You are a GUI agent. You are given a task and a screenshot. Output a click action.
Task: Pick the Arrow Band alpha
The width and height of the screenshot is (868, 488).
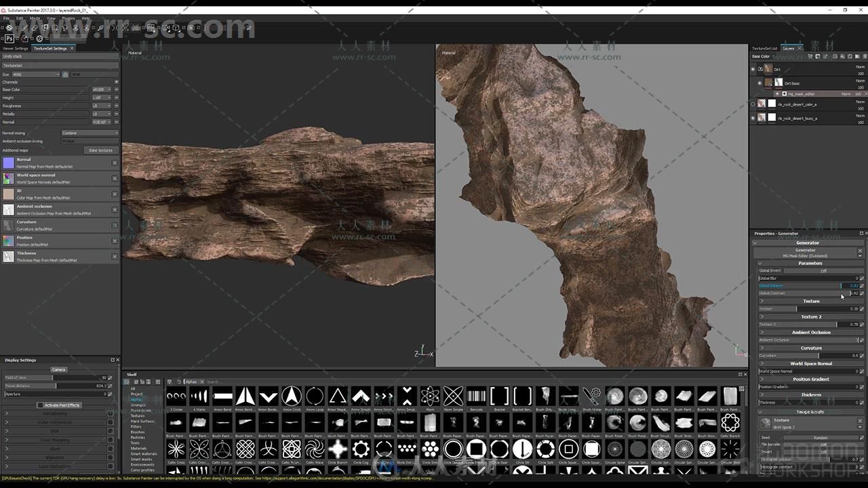[x=222, y=395]
